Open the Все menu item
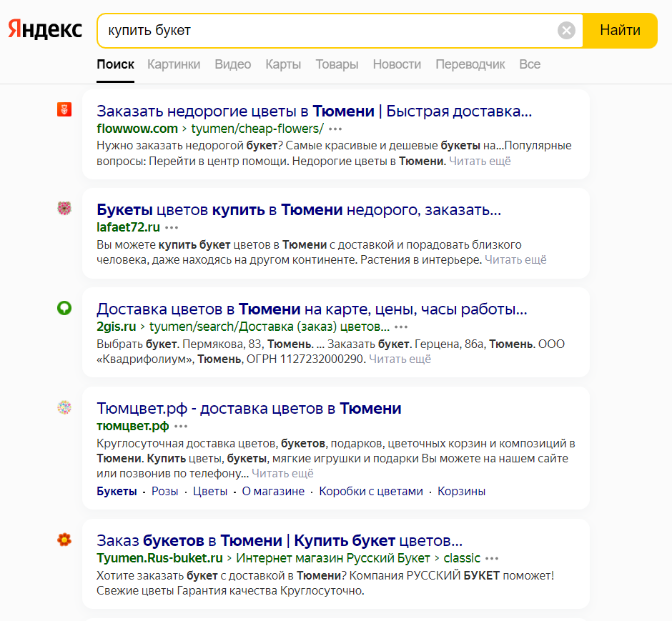The width and height of the screenshot is (672, 621). tap(530, 64)
